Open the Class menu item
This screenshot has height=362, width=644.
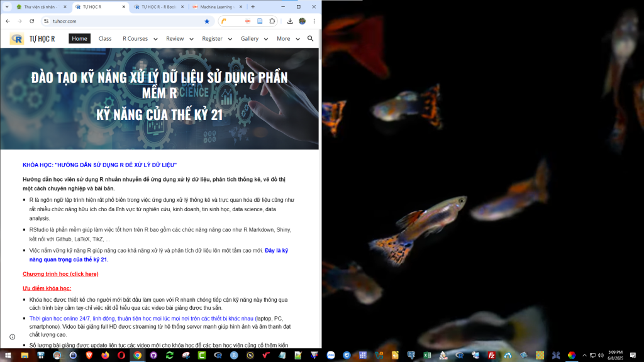(x=105, y=38)
